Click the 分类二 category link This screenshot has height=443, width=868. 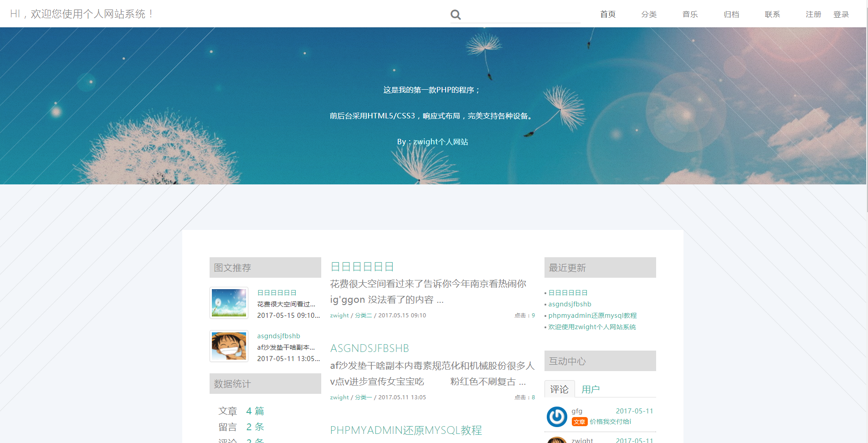click(x=363, y=316)
